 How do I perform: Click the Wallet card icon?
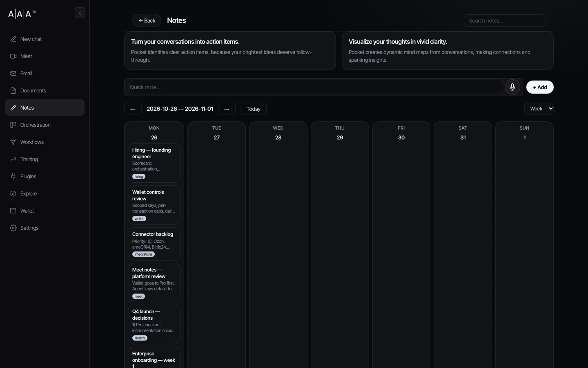pyautogui.click(x=13, y=211)
